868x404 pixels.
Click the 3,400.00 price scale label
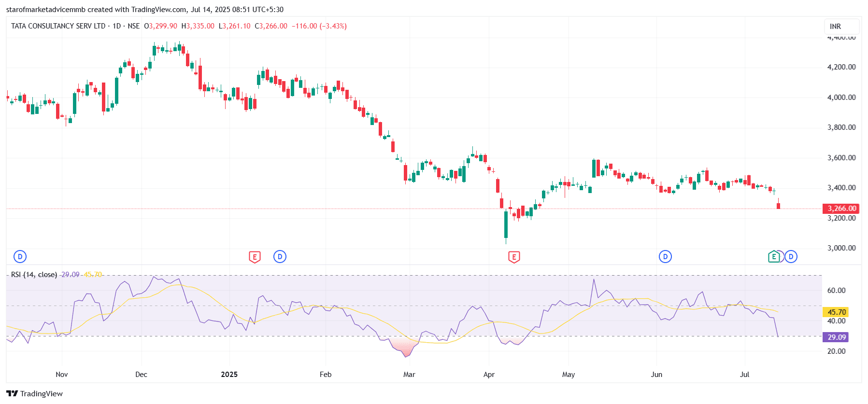(x=841, y=188)
